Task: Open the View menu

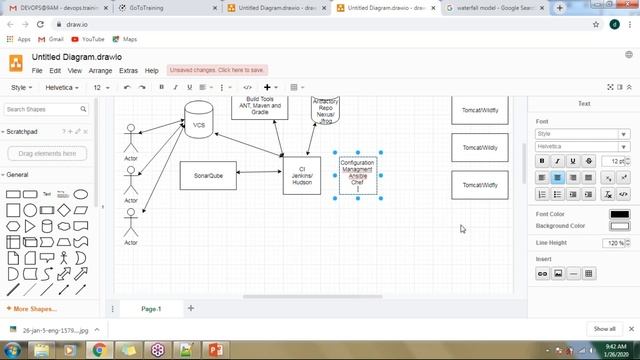Action: [75, 71]
